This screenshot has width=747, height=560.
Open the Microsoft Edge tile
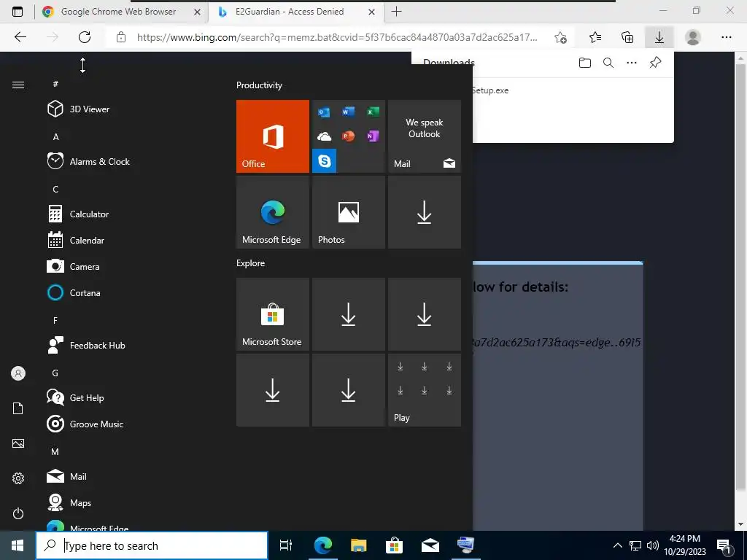coord(273,212)
